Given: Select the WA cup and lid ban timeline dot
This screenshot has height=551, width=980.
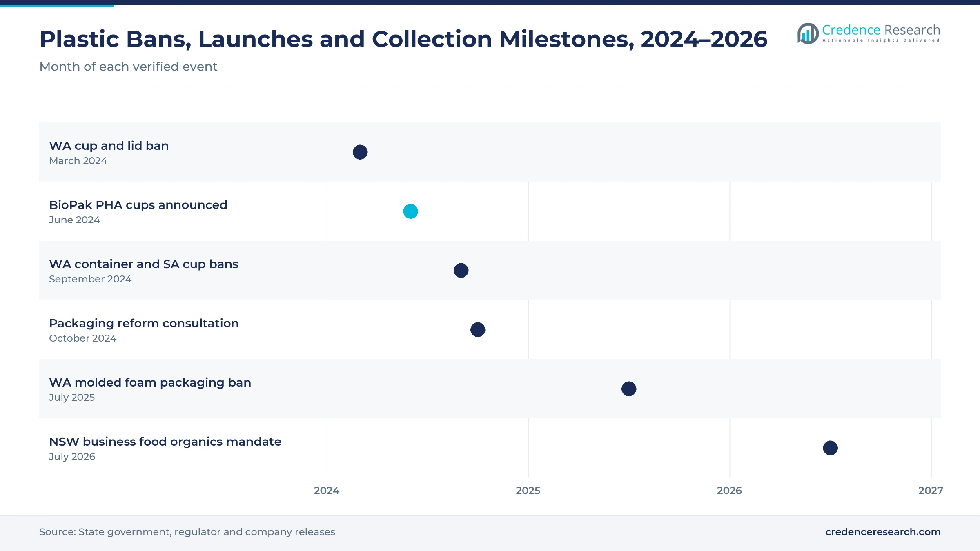Looking at the screenshot, I should point(360,152).
